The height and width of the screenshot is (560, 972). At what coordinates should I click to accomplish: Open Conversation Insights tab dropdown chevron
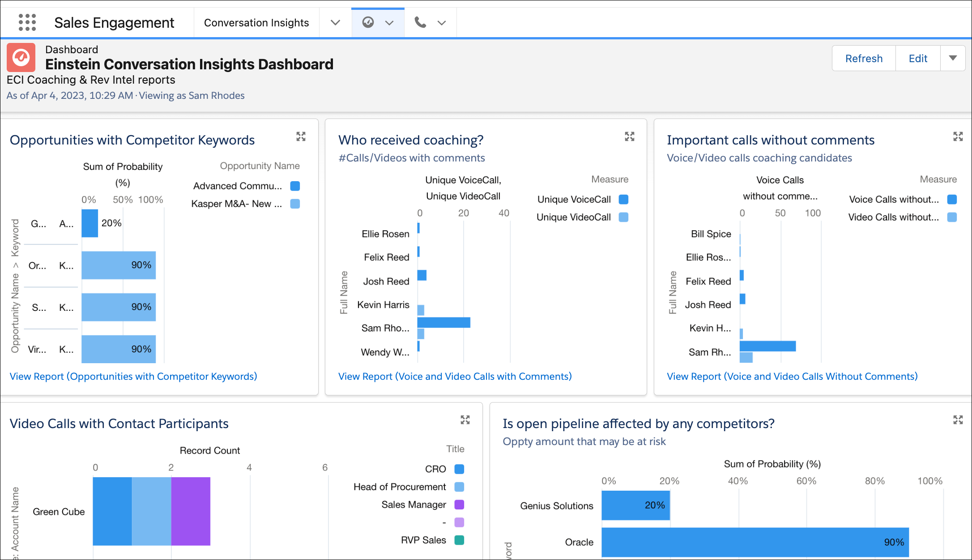[335, 23]
